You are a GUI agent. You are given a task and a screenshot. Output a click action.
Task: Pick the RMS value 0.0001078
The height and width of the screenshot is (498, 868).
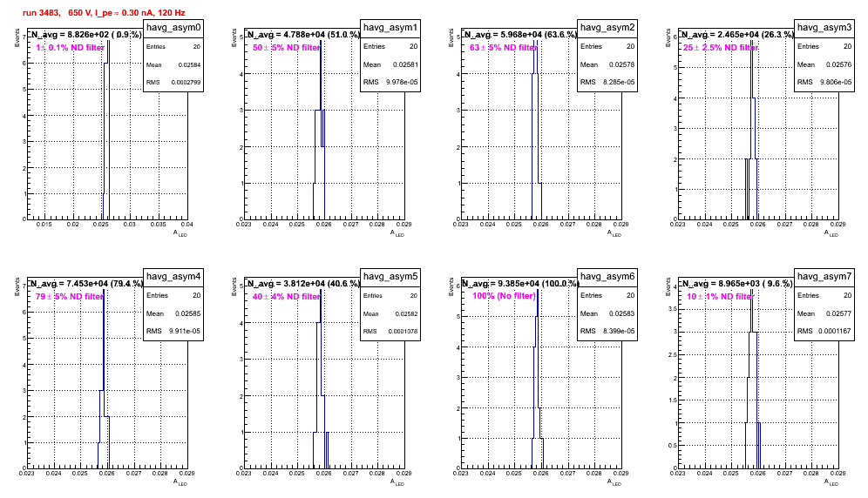click(403, 332)
